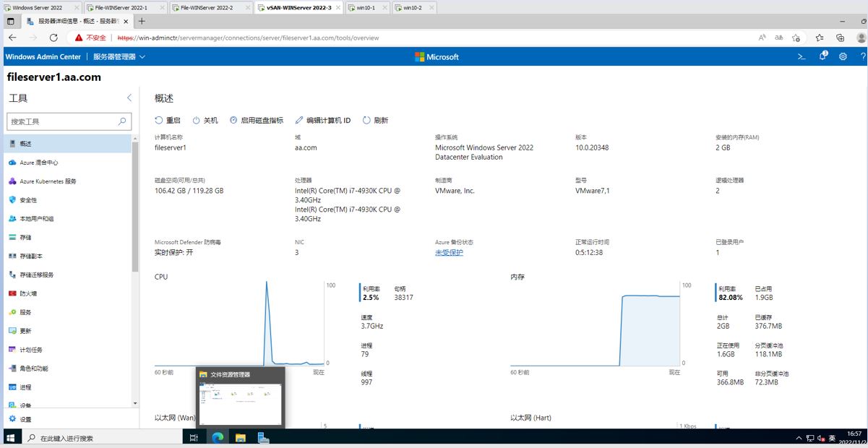This screenshot has width=868, height=448.
Task: Open the notifications bell in the header
Action: (x=822, y=56)
